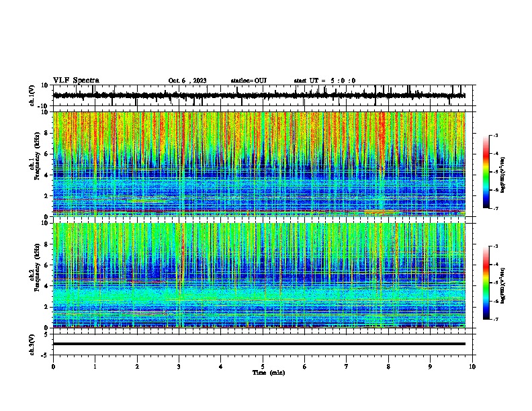Click the "8" tick on ch.1 frequency axis
Screen dimensions: 532x411
pos(46,133)
